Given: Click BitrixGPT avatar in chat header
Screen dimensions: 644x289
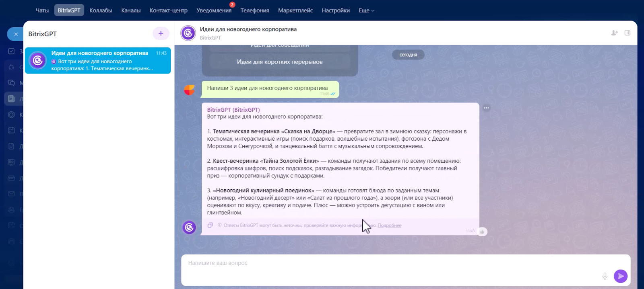Looking at the screenshot, I should (188, 33).
